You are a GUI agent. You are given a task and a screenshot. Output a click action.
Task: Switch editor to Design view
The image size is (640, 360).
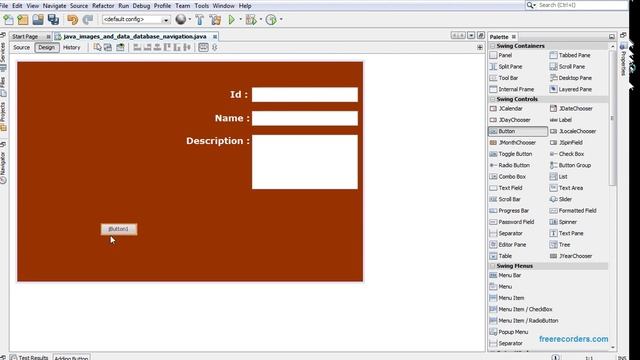pyautogui.click(x=47, y=47)
